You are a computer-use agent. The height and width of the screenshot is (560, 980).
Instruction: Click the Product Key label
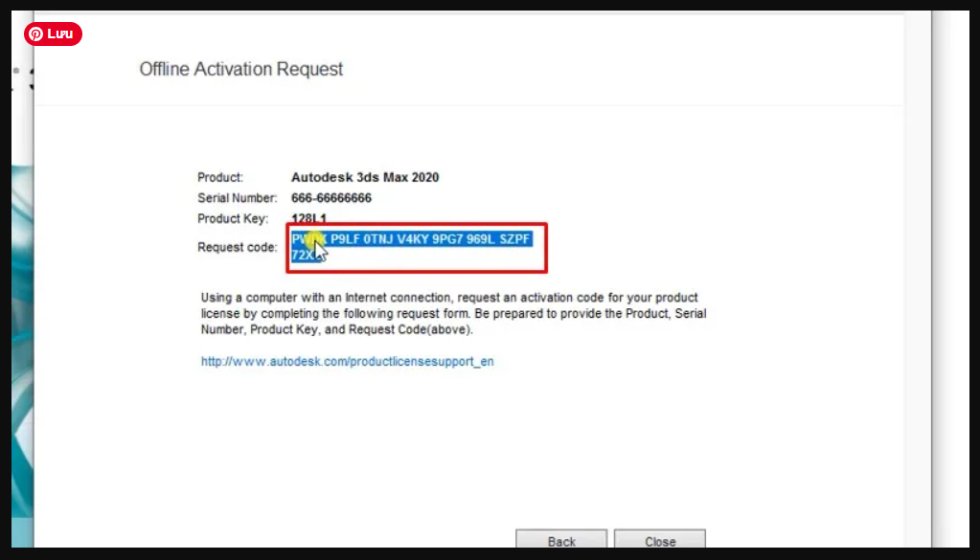tap(230, 219)
